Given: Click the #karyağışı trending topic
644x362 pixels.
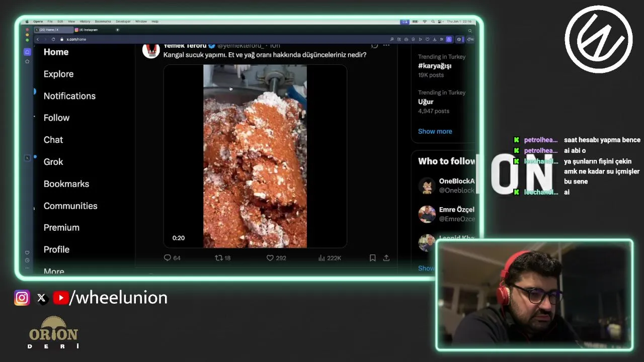Looking at the screenshot, I should coord(435,66).
